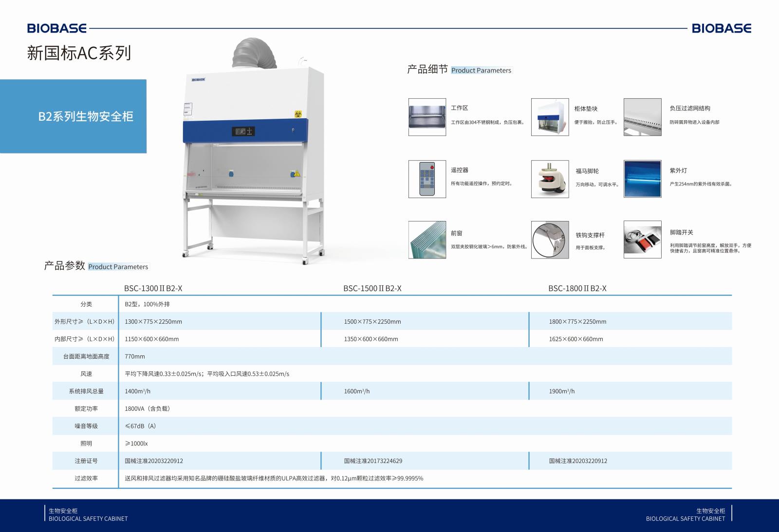The width and height of the screenshot is (779, 532).
Task: Click the 1150×600×660mm cell
Action: point(151,339)
